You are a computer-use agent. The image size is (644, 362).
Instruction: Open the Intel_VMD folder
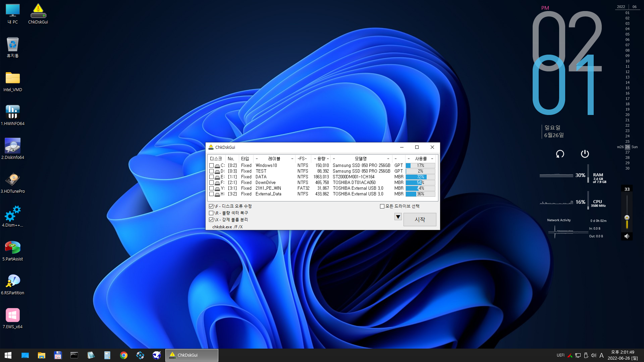coord(13,81)
